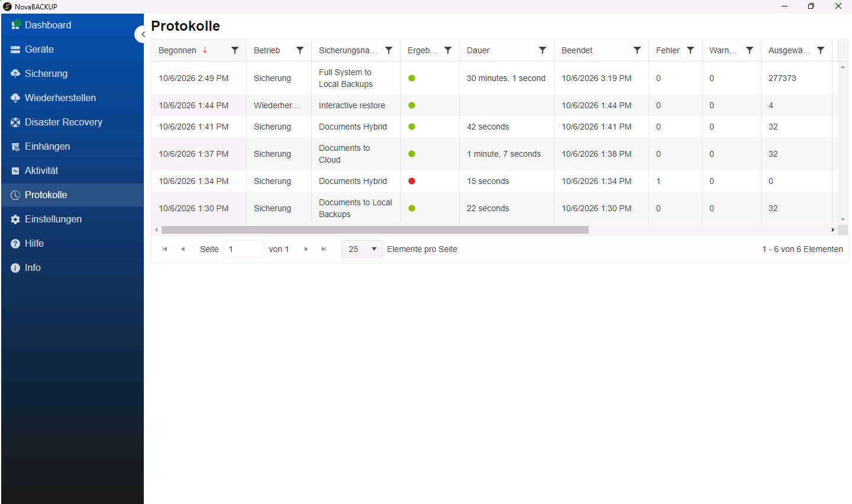This screenshot has height=504, width=852.
Task: Select the 'Documents to Local Backups' log entry
Action: (x=356, y=208)
